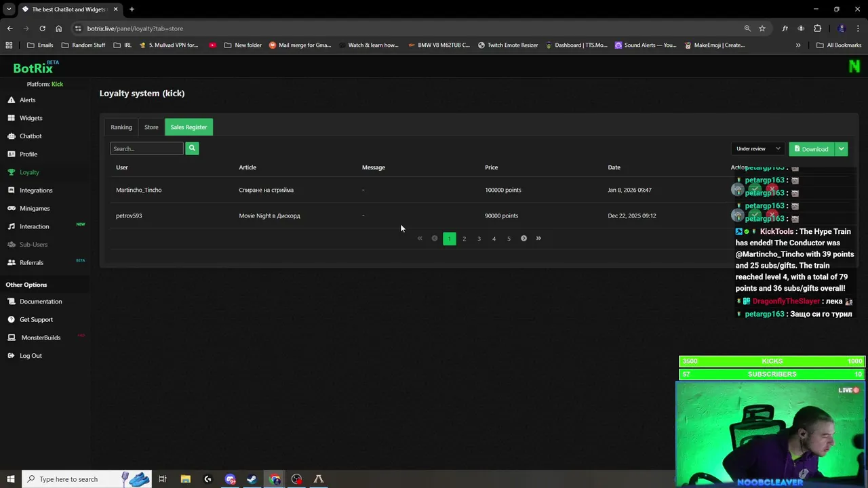Screen dimensions: 868x488
Task: Click the Price column header
Action: click(492, 167)
